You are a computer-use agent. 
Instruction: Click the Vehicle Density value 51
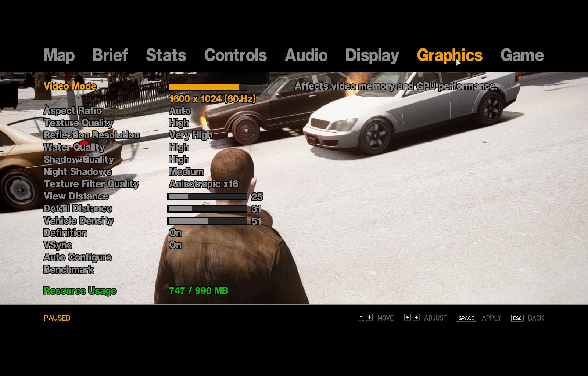256,221
